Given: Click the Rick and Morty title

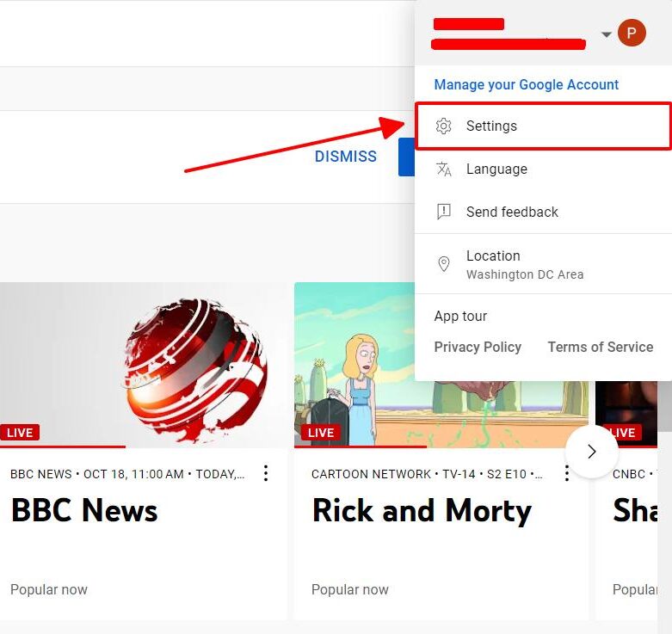Looking at the screenshot, I should (x=422, y=512).
